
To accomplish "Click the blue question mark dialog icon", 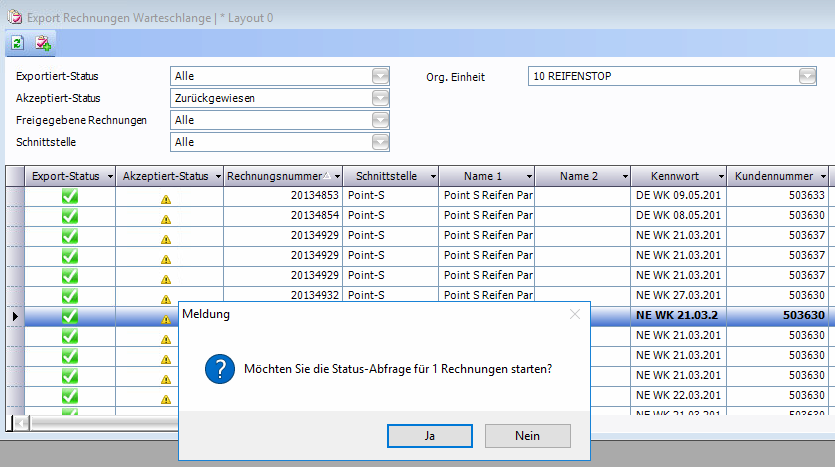I will pyautogui.click(x=219, y=368).
